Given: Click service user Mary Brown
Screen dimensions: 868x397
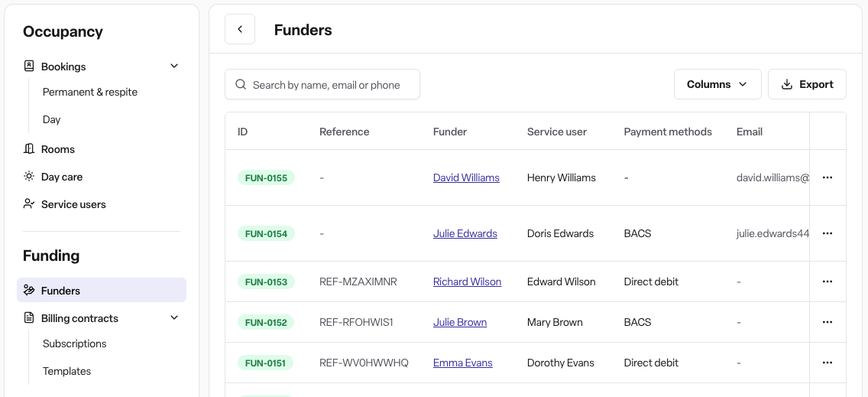Looking at the screenshot, I should coord(555,322).
